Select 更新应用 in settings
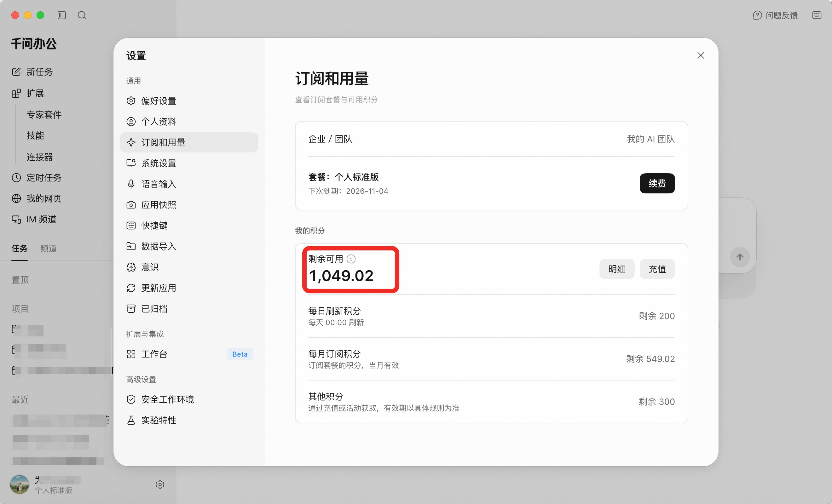Screen dimensions: 832x504 189,288
